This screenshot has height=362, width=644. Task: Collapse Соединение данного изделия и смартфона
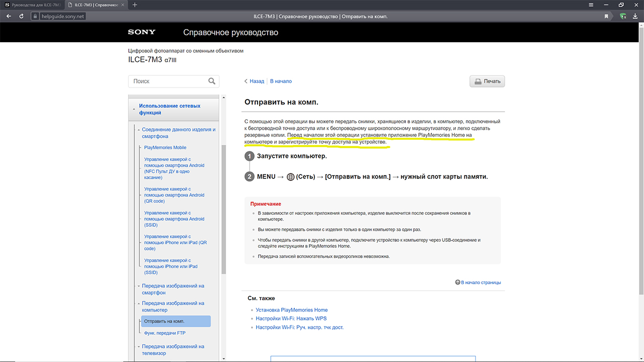179,133
